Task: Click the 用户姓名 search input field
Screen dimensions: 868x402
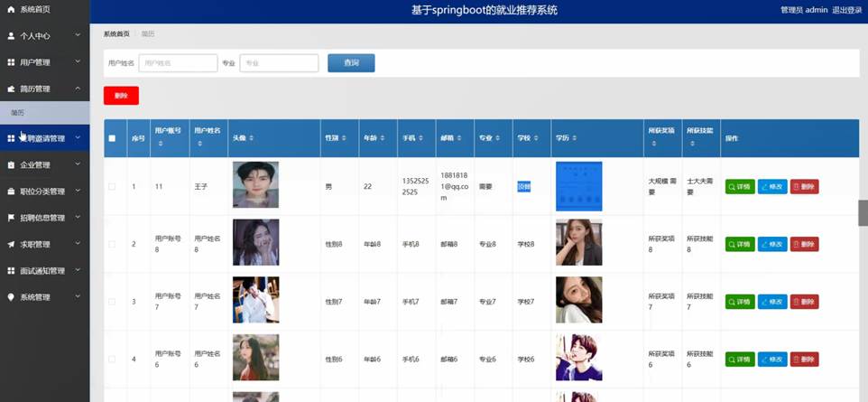Action: pos(178,63)
